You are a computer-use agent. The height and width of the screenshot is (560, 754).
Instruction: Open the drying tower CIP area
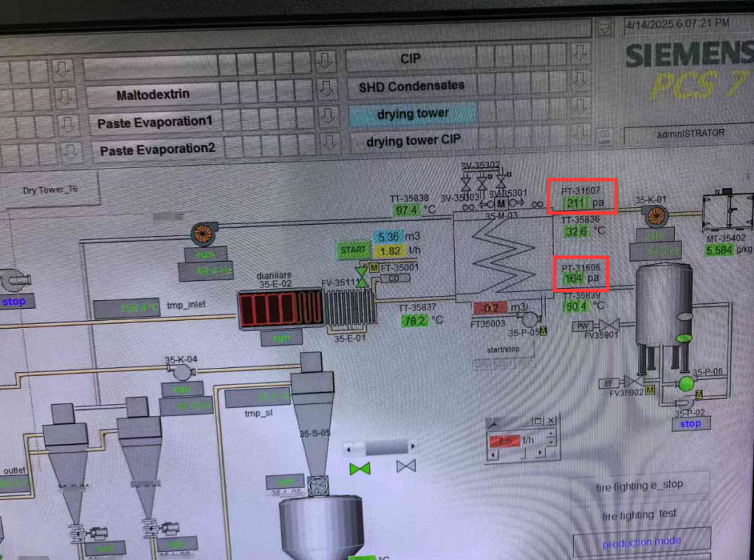413,141
